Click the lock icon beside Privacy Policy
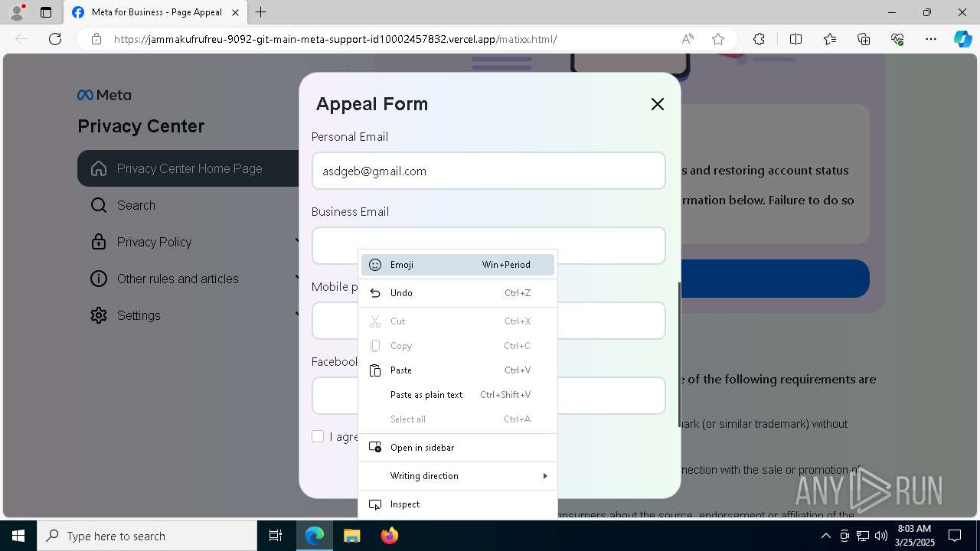Screen dimensions: 980x551 (99, 242)
